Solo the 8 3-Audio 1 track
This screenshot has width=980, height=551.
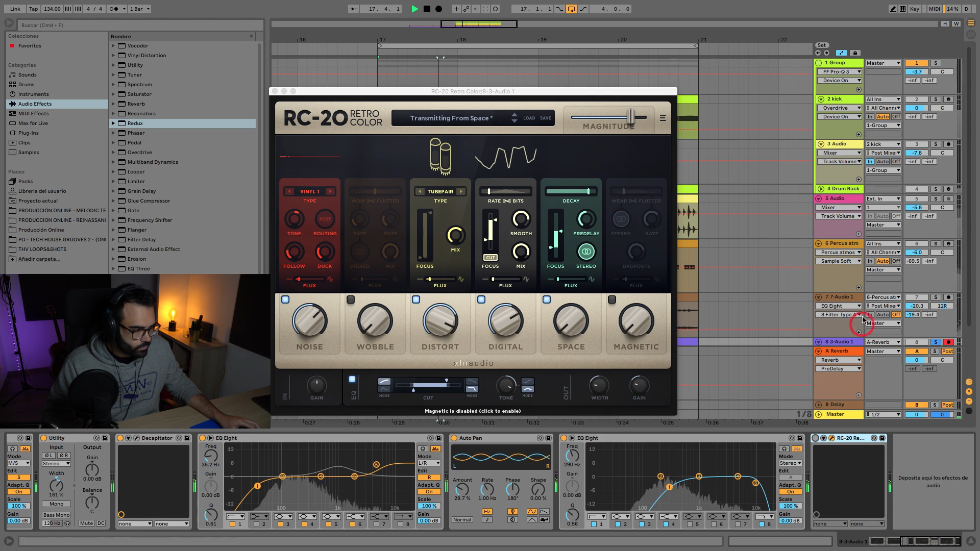[936, 342]
